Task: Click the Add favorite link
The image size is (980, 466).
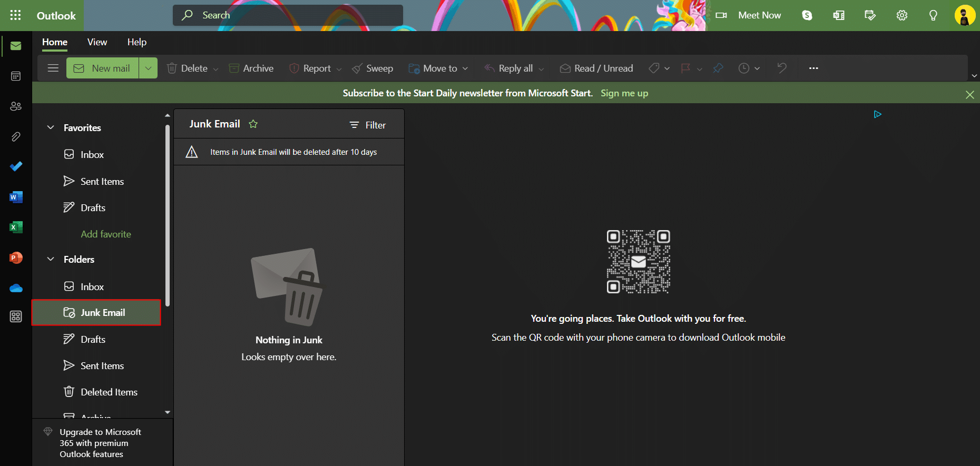Action: [106, 234]
